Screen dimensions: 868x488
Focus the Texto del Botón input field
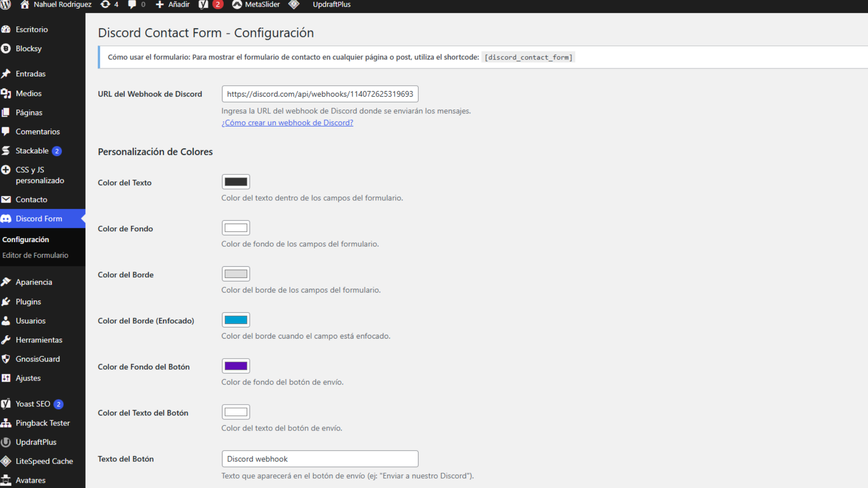pyautogui.click(x=320, y=459)
